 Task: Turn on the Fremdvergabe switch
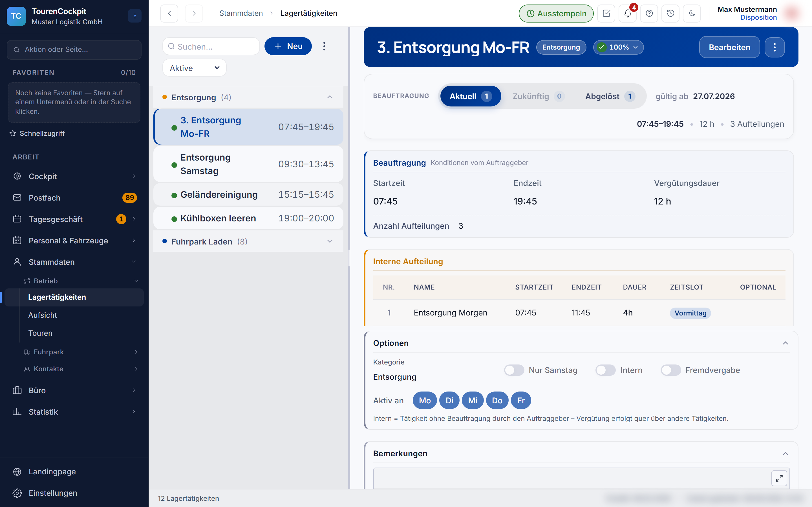point(670,370)
